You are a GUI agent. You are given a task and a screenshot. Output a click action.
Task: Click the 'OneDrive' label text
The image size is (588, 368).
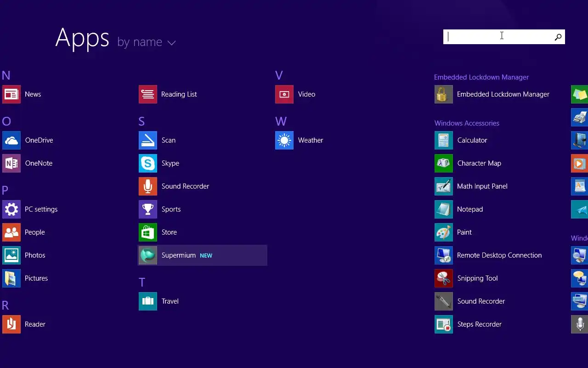(39, 140)
